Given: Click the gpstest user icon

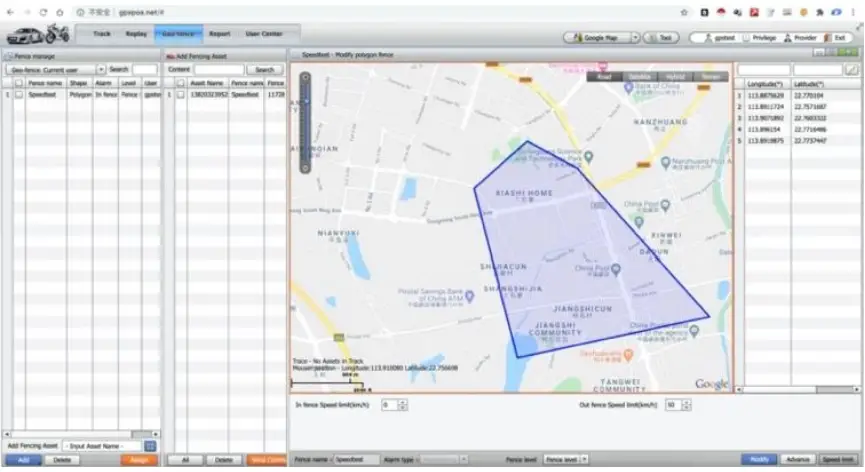Looking at the screenshot, I should coord(709,37).
